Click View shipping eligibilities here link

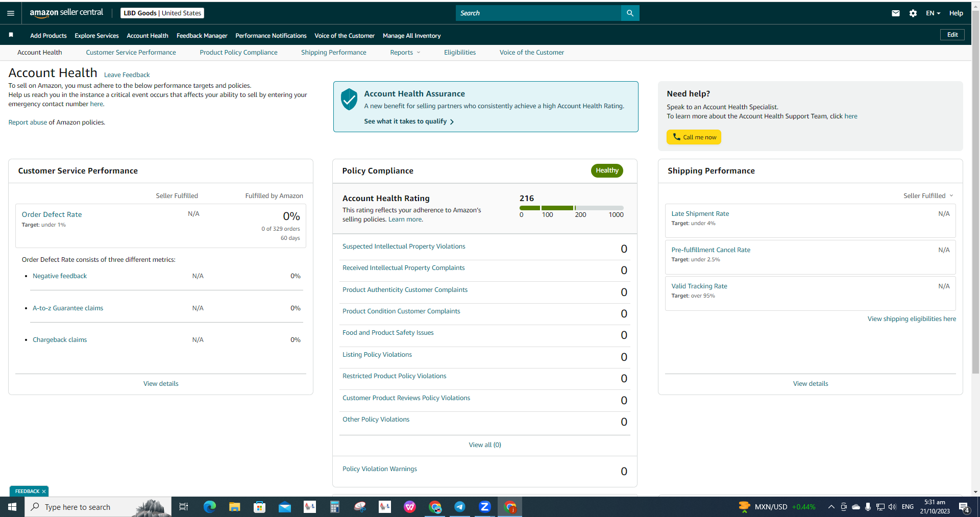912,319
